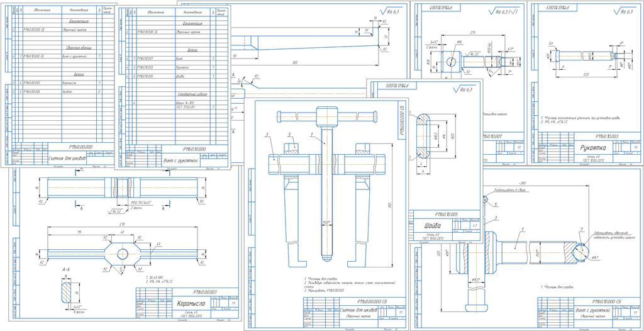Click the Р1160.00.000 СБ designation in title block
The height and width of the screenshot is (331, 644).
[372, 301]
